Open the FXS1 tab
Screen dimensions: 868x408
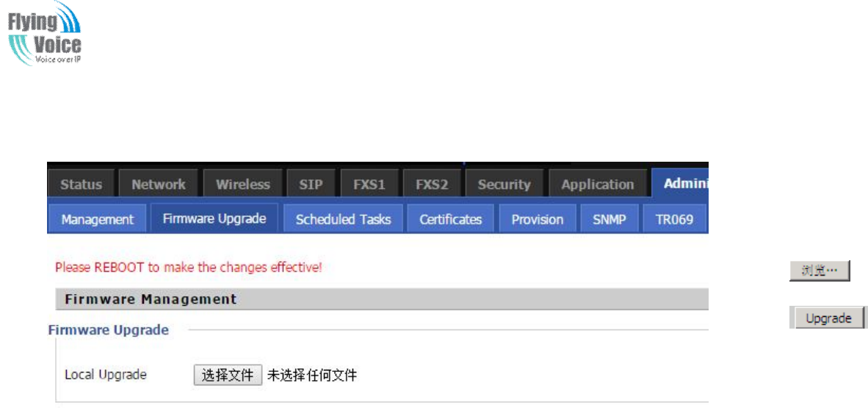369,184
